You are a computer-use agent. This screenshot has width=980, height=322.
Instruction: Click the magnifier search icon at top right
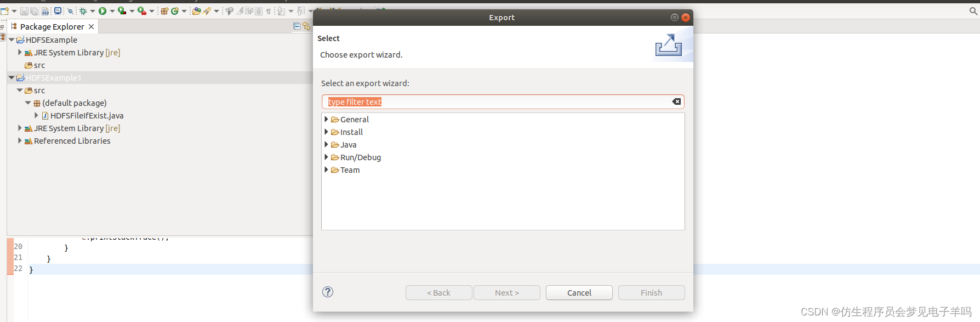point(973,10)
